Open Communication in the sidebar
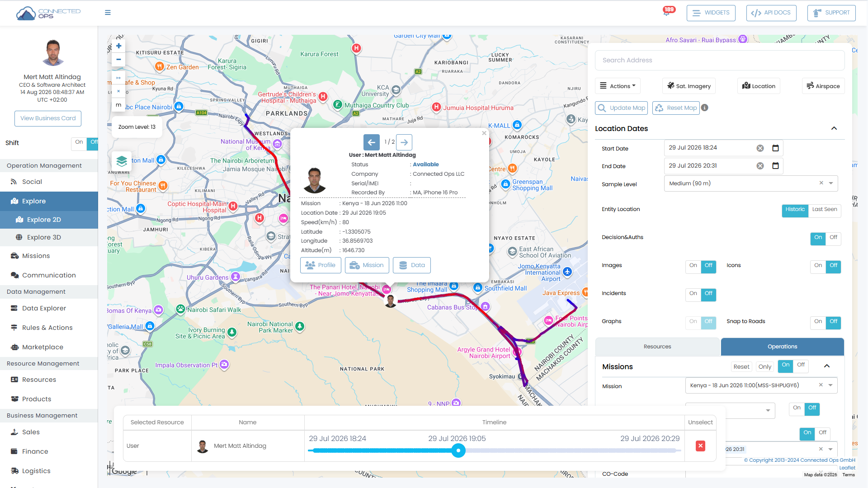868x488 pixels. tap(49, 275)
